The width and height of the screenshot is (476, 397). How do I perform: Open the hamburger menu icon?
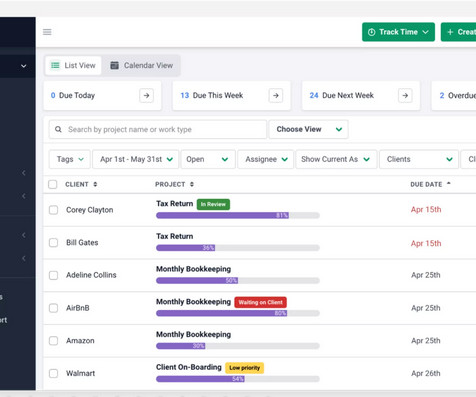coord(47,32)
